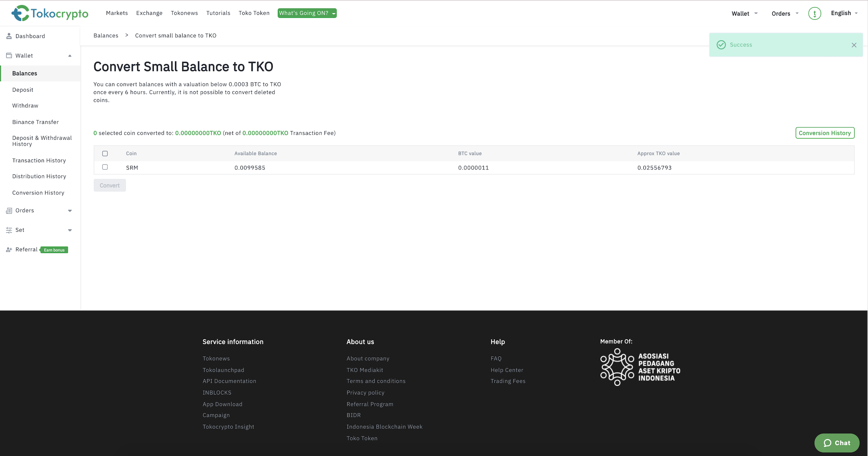Open Tokonews in top navigation
The height and width of the screenshot is (456, 868).
184,13
